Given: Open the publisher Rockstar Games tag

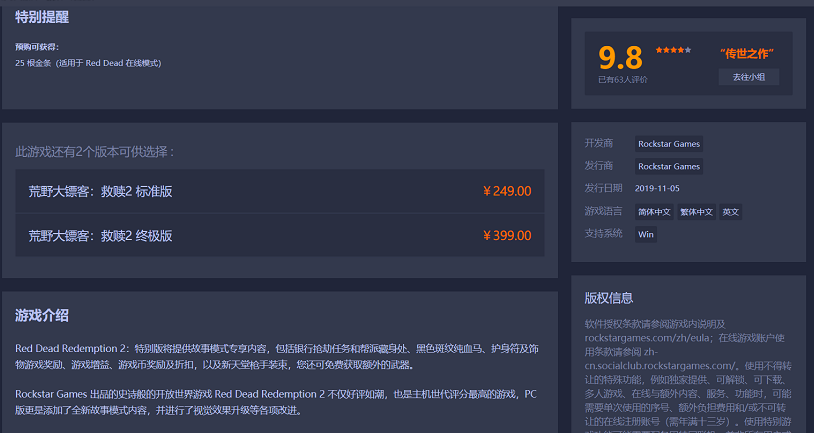Looking at the screenshot, I should click(x=669, y=166).
